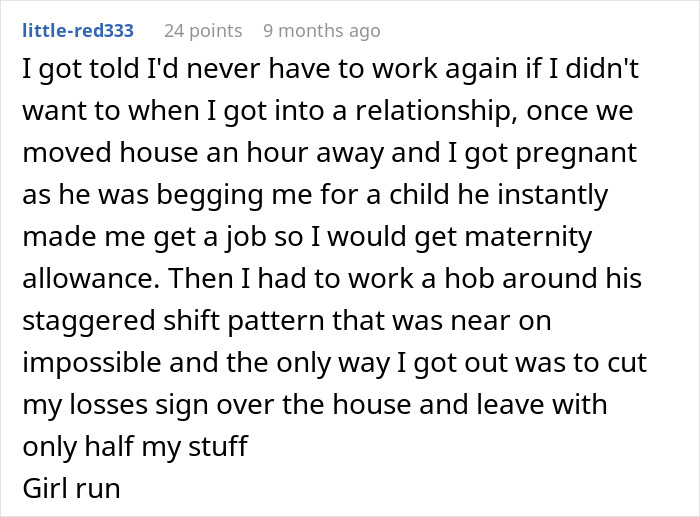Click the word 'points' in the header
The height and width of the screenshot is (517, 700).
215,31
